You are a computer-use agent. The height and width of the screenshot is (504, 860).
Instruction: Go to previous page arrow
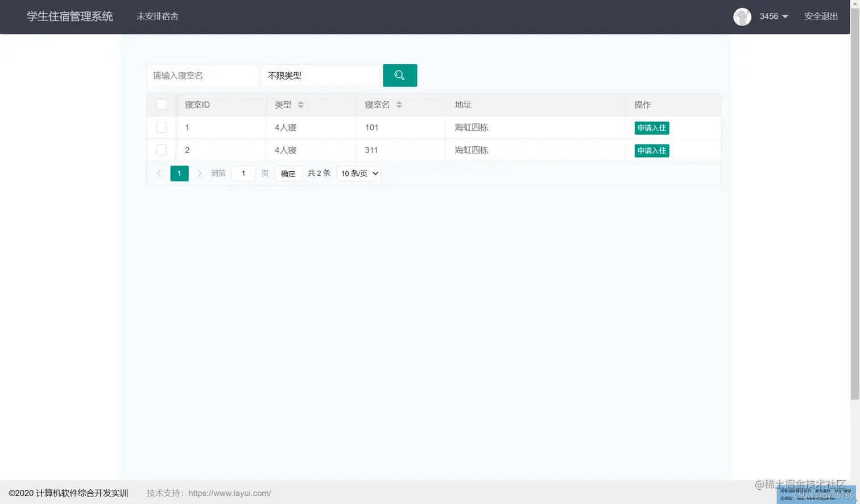click(159, 173)
